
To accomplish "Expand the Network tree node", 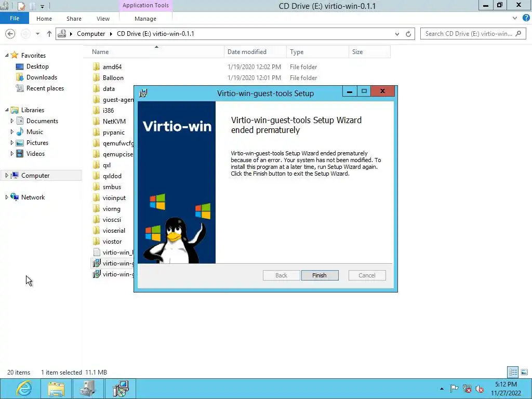I will 6,197.
